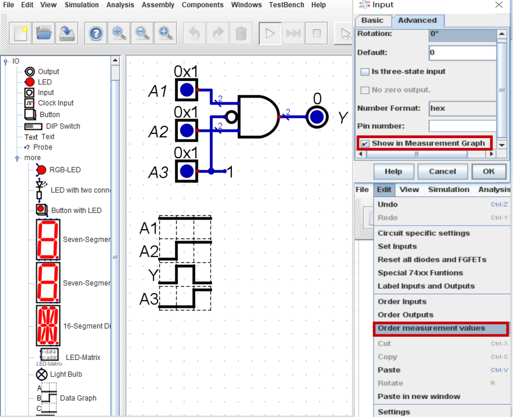513x420 pixels.
Task: Select the Text component
Action: 39,137
